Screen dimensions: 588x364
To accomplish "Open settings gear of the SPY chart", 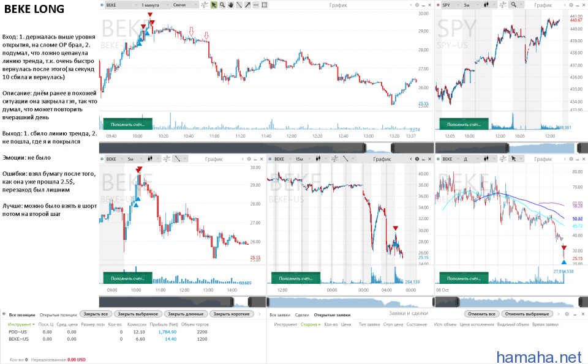I will tap(571, 5).
